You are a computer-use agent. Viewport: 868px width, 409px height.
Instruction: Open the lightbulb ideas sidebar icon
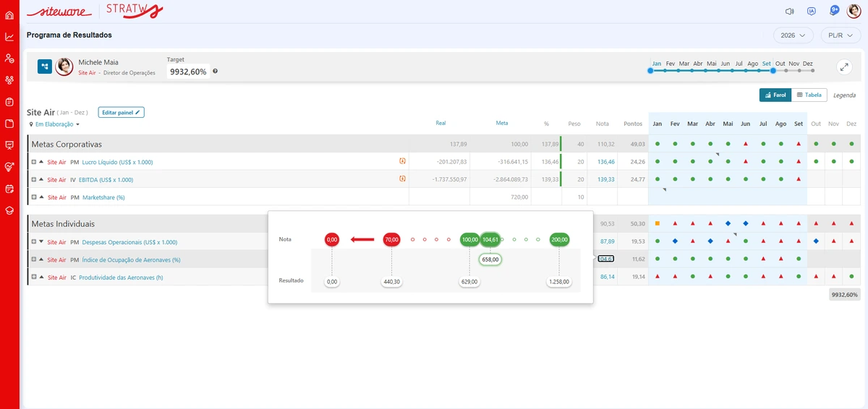click(x=9, y=167)
